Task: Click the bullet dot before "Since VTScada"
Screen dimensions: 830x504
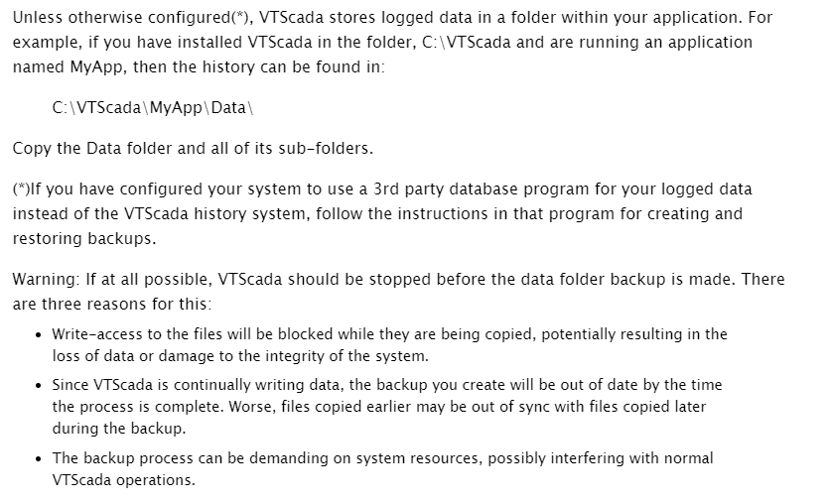Action: pyautogui.click(x=37, y=384)
